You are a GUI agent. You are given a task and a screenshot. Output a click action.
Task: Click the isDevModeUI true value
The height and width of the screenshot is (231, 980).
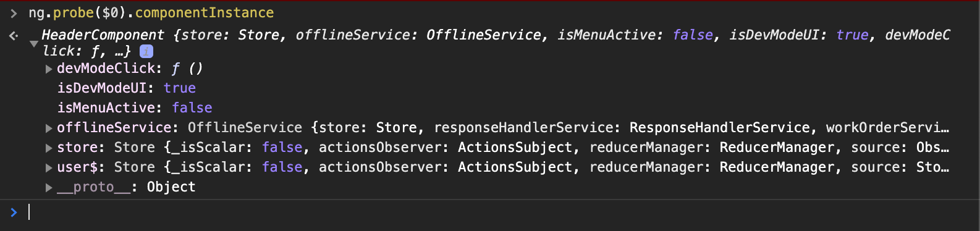pyautogui.click(x=180, y=88)
